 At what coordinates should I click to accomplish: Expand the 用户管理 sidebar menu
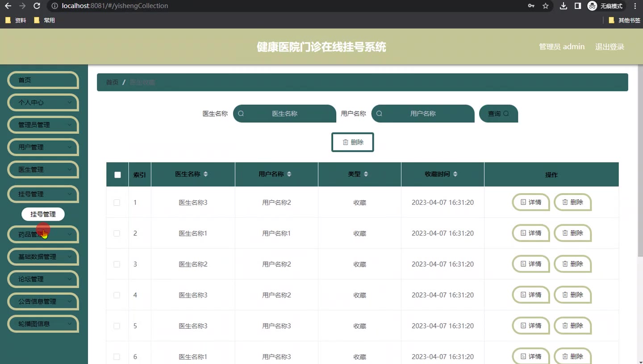(43, 147)
